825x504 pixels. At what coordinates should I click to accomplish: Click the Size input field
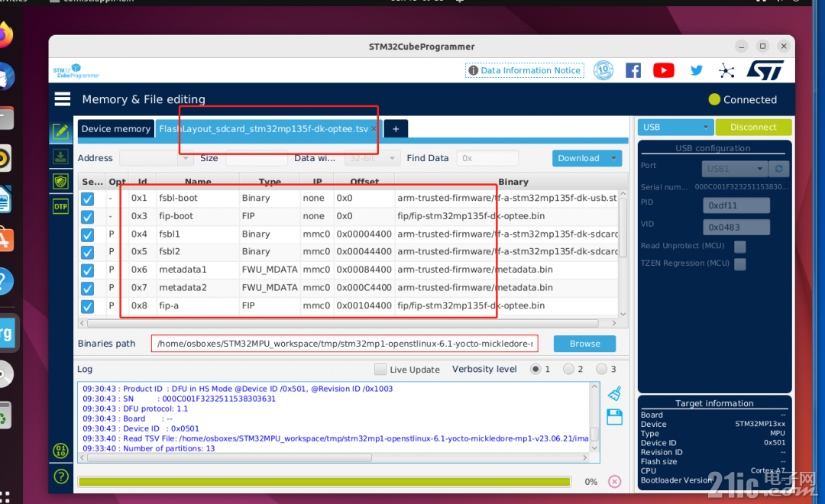tap(256, 158)
